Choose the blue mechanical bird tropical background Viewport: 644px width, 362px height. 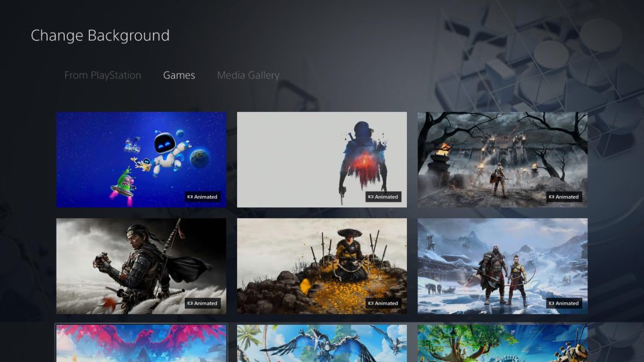click(322, 343)
